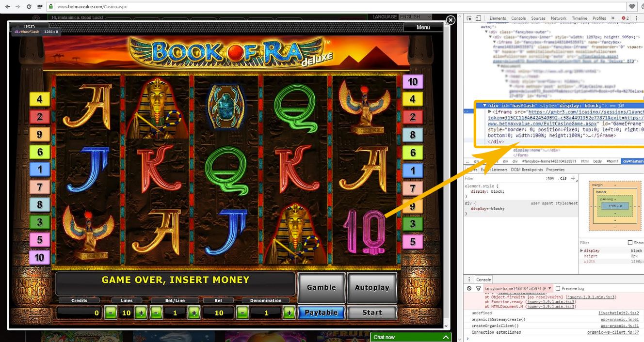Open the console drawer three-dot menu
This screenshot has width=644, height=342.
469,280
